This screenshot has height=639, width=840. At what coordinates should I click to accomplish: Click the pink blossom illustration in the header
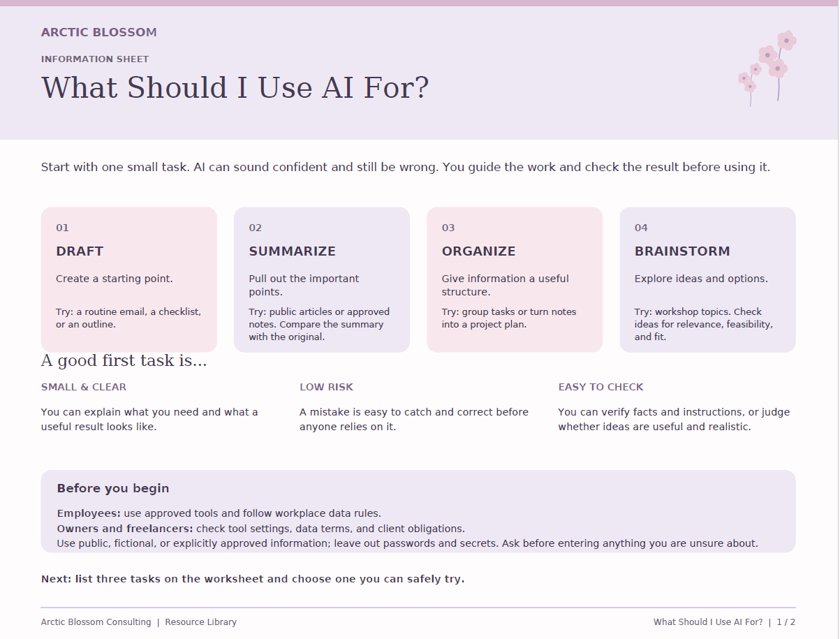767,68
